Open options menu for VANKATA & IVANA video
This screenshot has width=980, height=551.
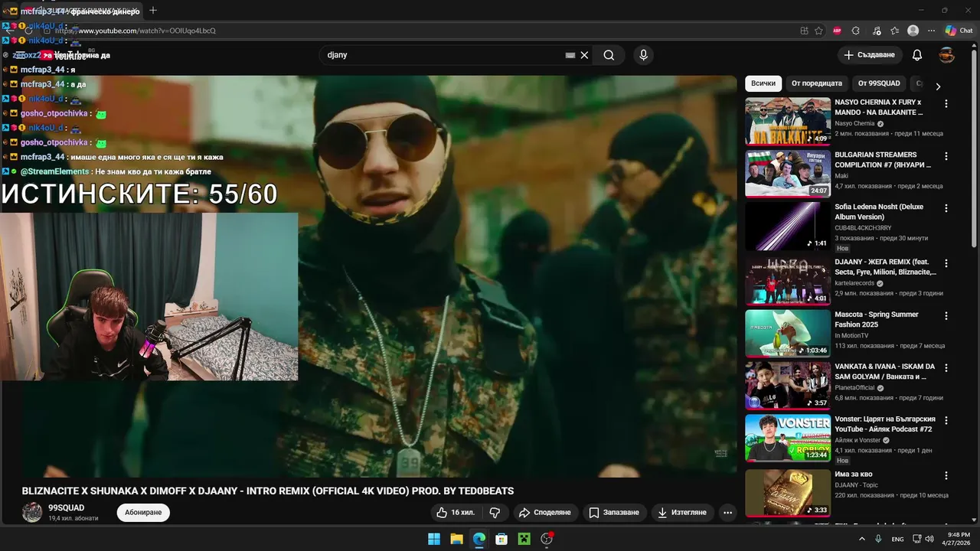(x=946, y=368)
